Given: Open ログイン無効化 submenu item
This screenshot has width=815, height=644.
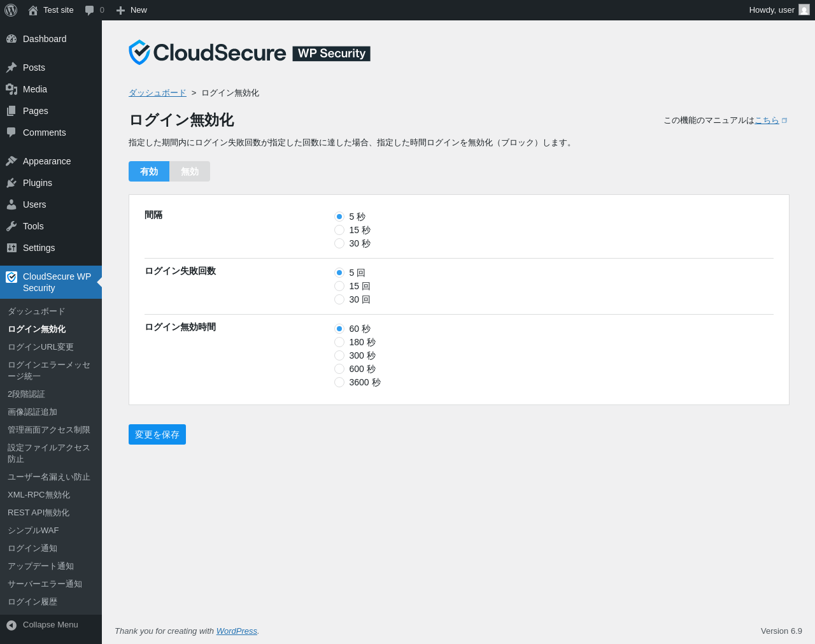Looking at the screenshot, I should [51, 329].
